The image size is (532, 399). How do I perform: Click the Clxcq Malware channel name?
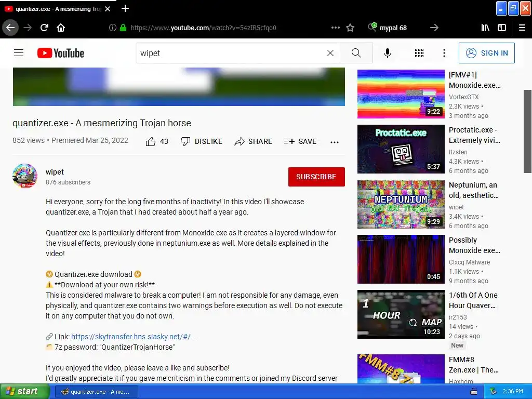[469, 262]
